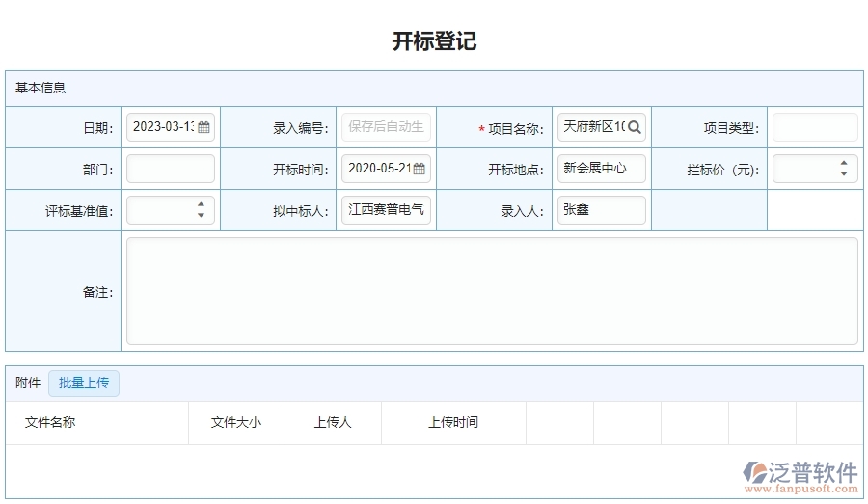Click the 备注 label
Viewport: 868px width, 504px height.
pos(97,292)
